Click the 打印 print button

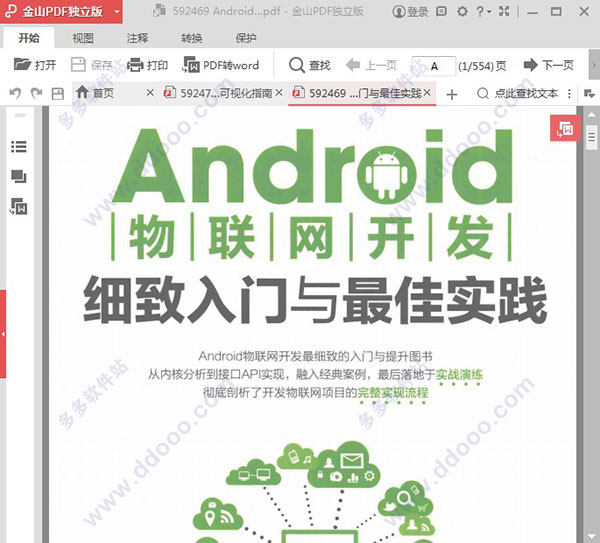point(147,65)
